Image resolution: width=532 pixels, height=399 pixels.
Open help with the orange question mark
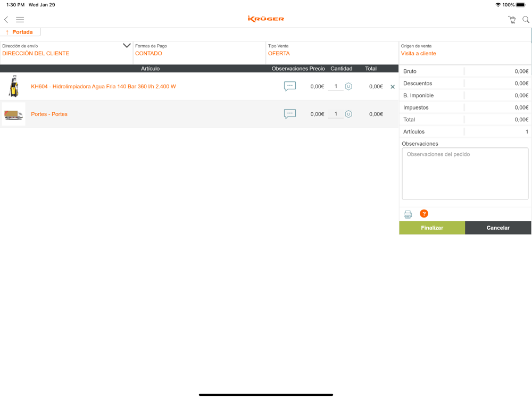(424, 214)
